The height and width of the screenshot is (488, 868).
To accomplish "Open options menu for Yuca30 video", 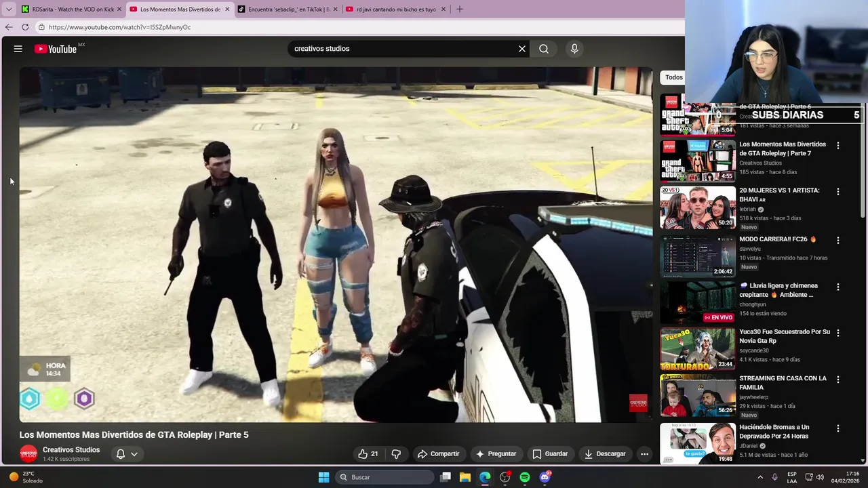I will tap(838, 333).
